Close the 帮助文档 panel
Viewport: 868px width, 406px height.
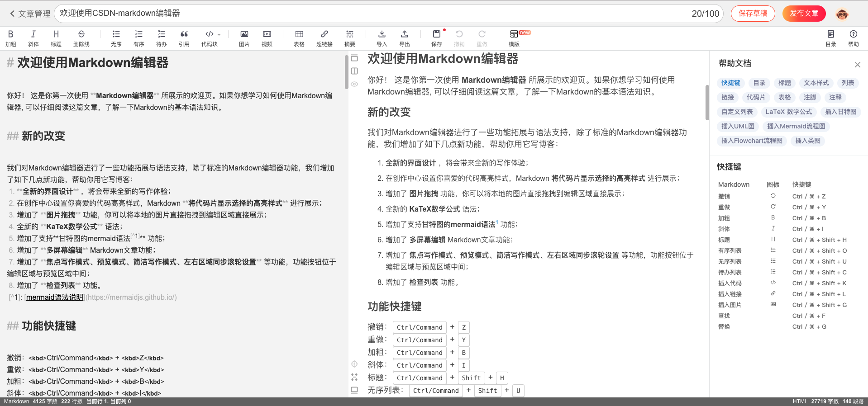[857, 65]
